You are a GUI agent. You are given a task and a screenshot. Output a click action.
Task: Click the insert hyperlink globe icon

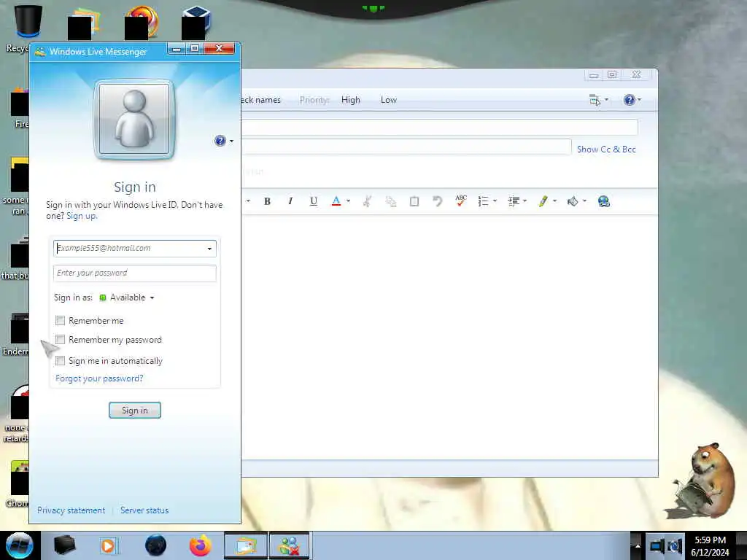tap(603, 201)
